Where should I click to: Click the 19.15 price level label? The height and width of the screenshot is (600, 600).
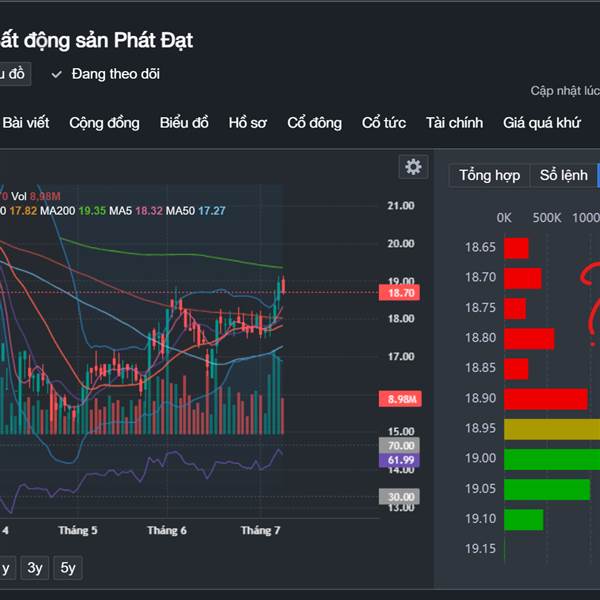480,549
